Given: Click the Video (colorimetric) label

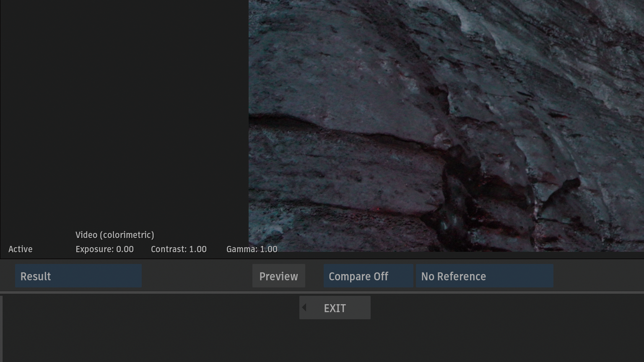Looking at the screenshot, I should (x=115, y=235).
